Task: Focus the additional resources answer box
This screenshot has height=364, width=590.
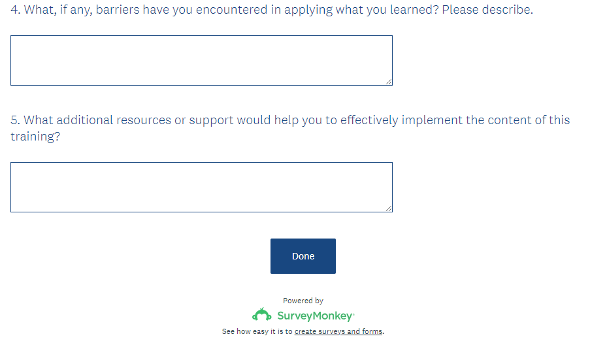Action: click(x=201, y=187)
